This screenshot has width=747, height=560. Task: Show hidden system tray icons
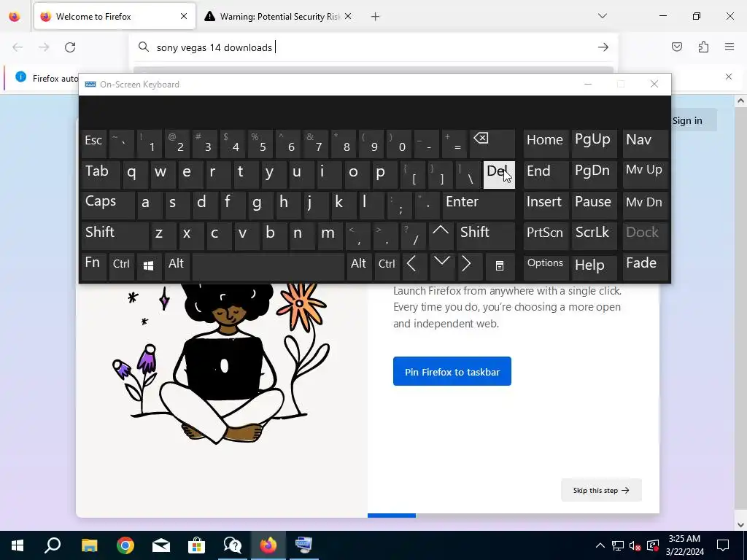coord(600,545)
